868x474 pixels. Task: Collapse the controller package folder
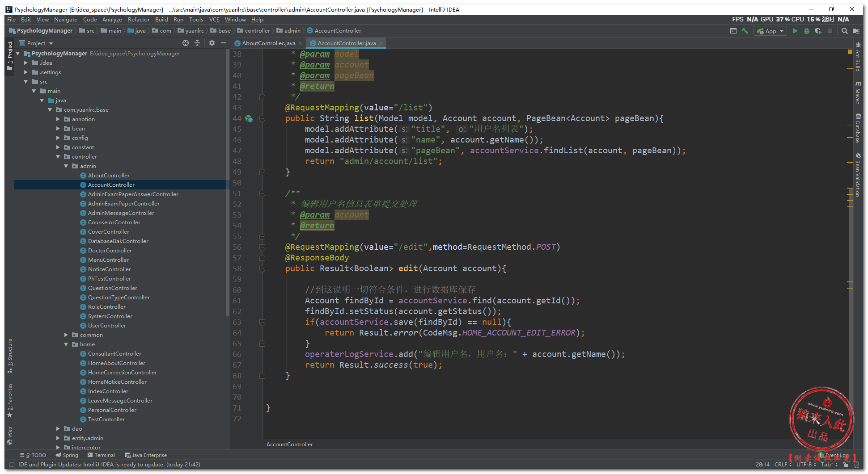point(58,157)
